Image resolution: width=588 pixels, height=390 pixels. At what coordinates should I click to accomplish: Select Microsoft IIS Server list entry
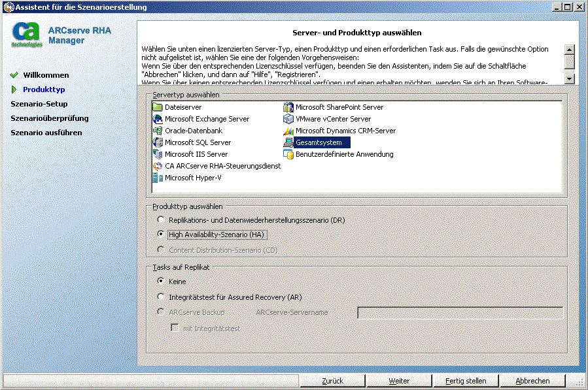pyautogui.click(x=196, y=154)
